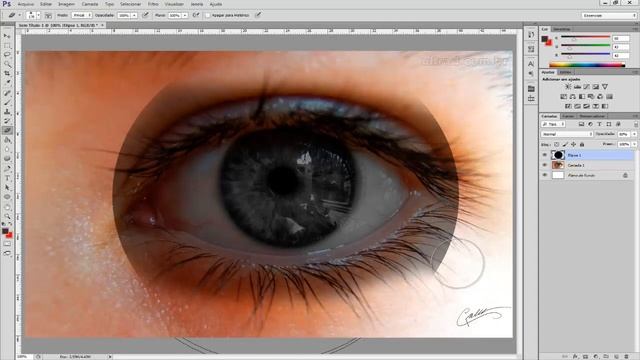
Task: Select the Dodge tool
Action: pos(7,159)
